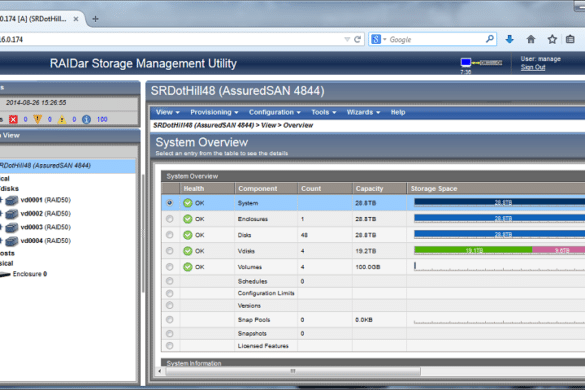Click the browser reload icon
Viewport: 585px width, 390px height.
pyautogui.click(x=357, y=40)
